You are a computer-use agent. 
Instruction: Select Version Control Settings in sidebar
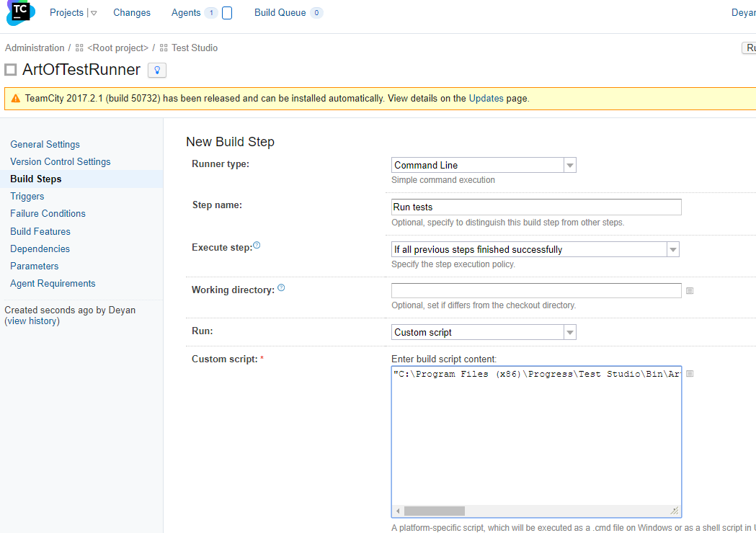(x=61, y=162)
